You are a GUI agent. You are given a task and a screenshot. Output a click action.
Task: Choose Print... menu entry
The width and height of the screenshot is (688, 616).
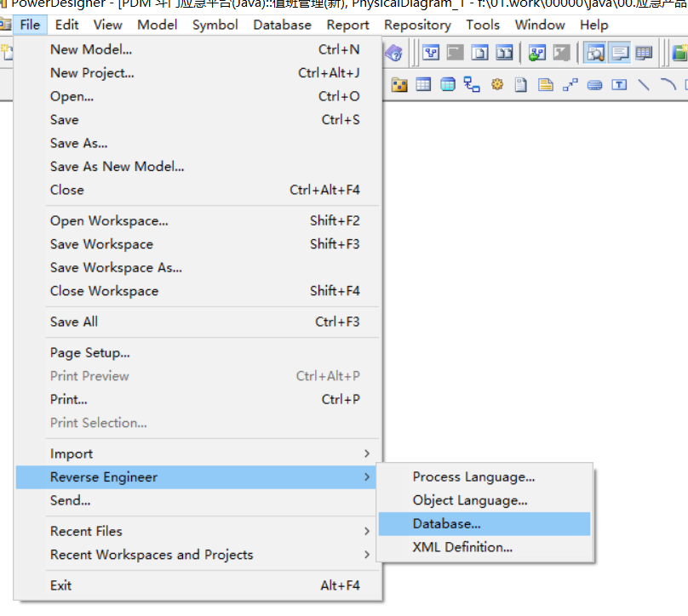coord(198,399)
